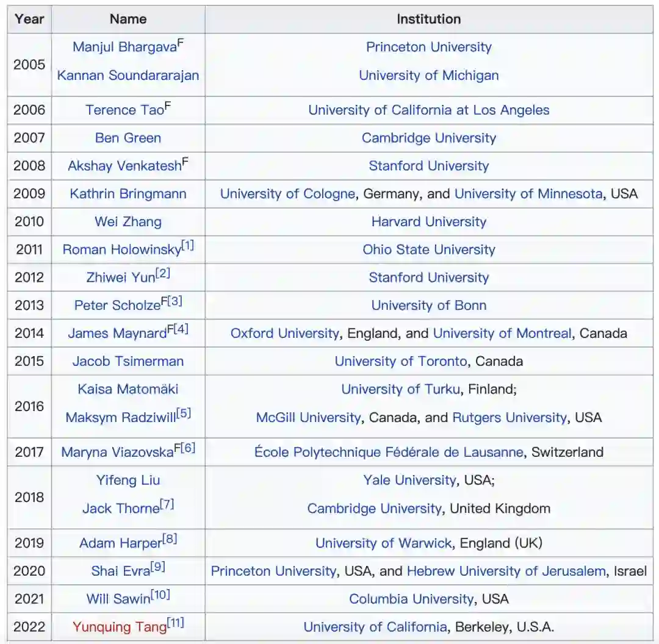The image size is (659, 644).
Task: Follow footnote reference [6]
Action: click(188, 448)
